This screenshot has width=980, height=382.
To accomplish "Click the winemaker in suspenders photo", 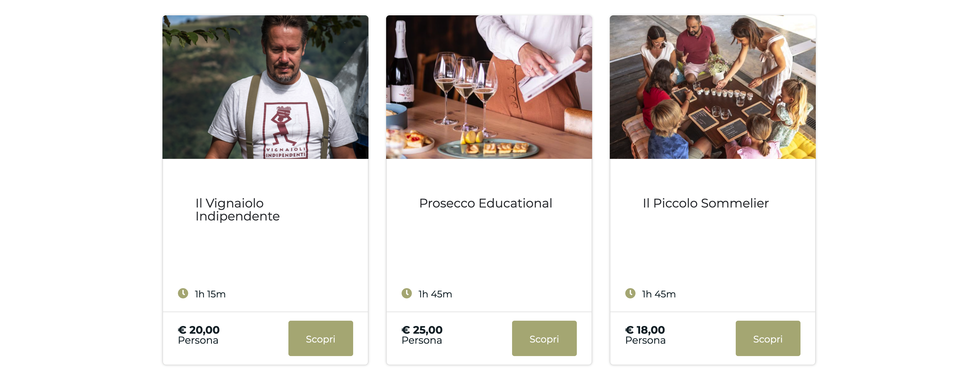I will [265, 87].
